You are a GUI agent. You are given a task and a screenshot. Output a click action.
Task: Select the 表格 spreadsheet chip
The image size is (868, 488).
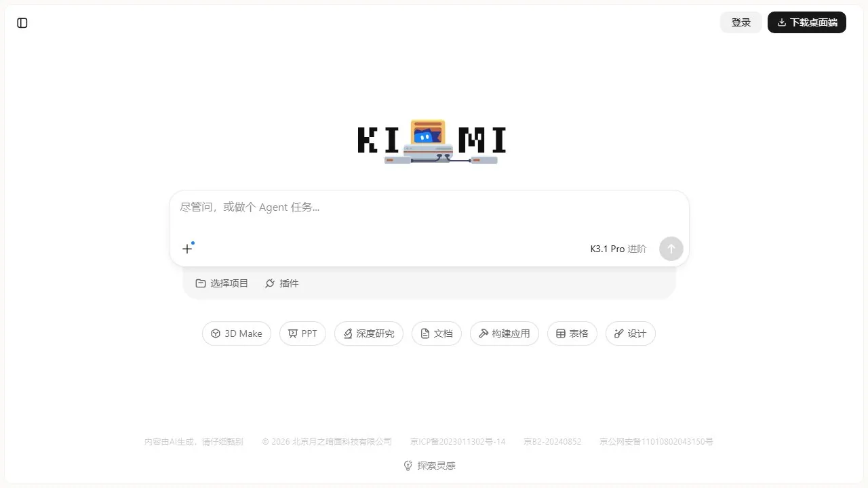[x=572, y=333]
